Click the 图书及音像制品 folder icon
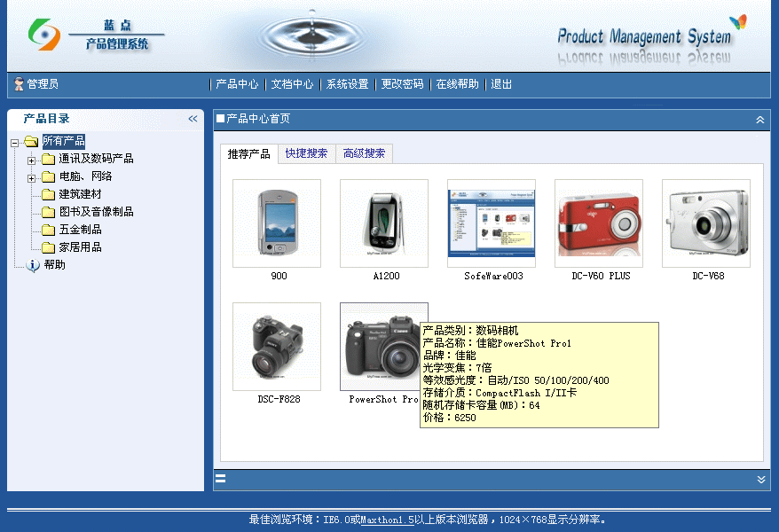Screen dimensions: 779x532 coord(48,212)
